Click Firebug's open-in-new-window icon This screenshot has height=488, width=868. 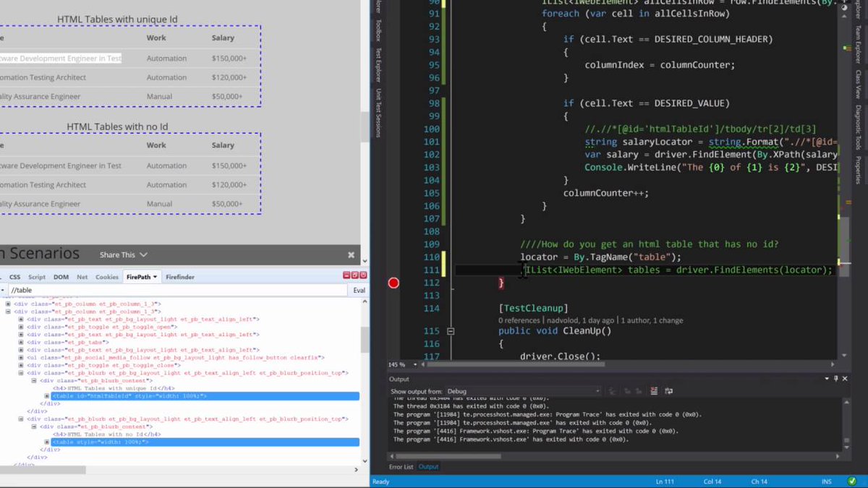point(354,275)
